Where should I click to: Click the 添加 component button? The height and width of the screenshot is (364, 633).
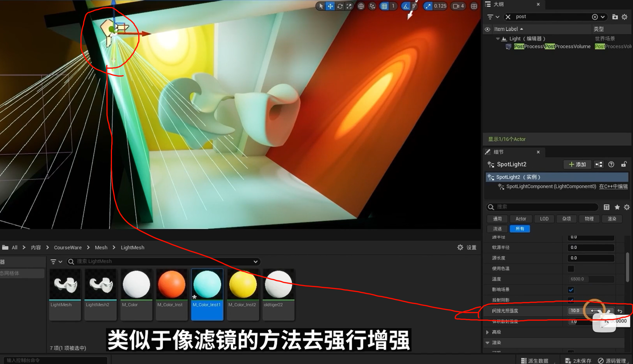577,164
